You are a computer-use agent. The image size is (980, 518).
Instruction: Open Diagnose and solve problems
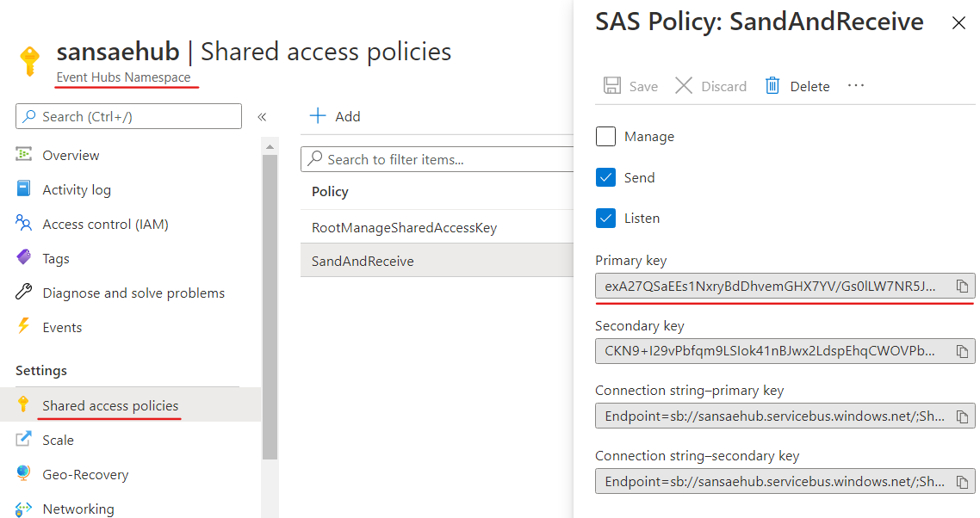[133, 293]
